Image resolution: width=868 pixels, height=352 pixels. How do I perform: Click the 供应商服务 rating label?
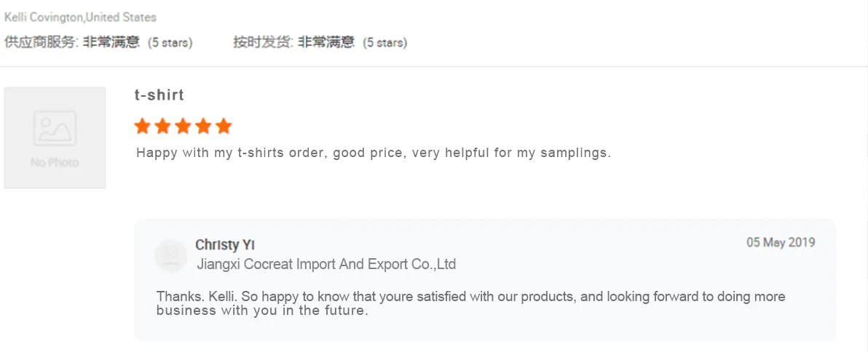[41, 42]
